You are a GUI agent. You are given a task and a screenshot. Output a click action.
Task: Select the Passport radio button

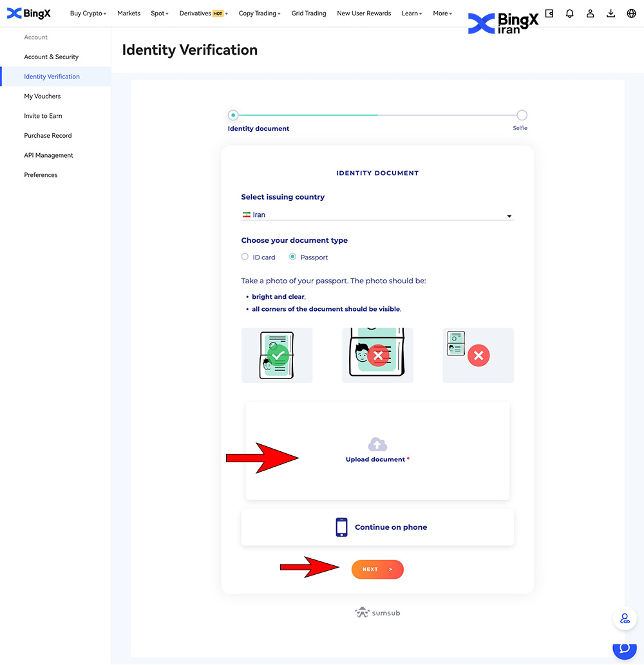click(x=292, y=257)
